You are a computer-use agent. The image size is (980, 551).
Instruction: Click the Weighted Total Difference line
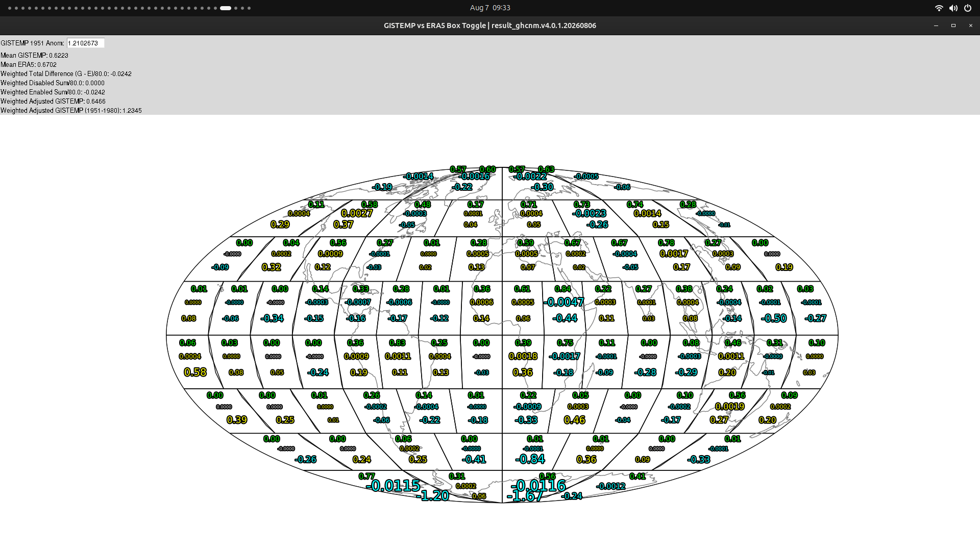pyautogui.click(x=66, y=73)
